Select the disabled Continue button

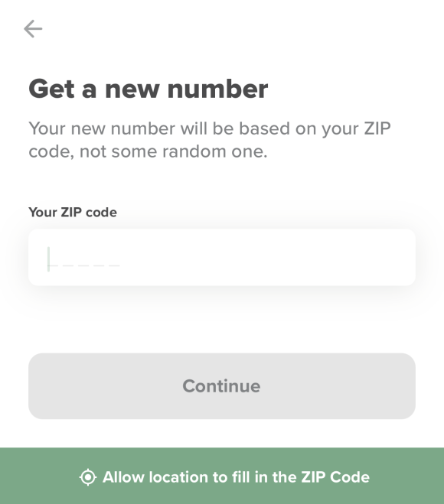222,386
